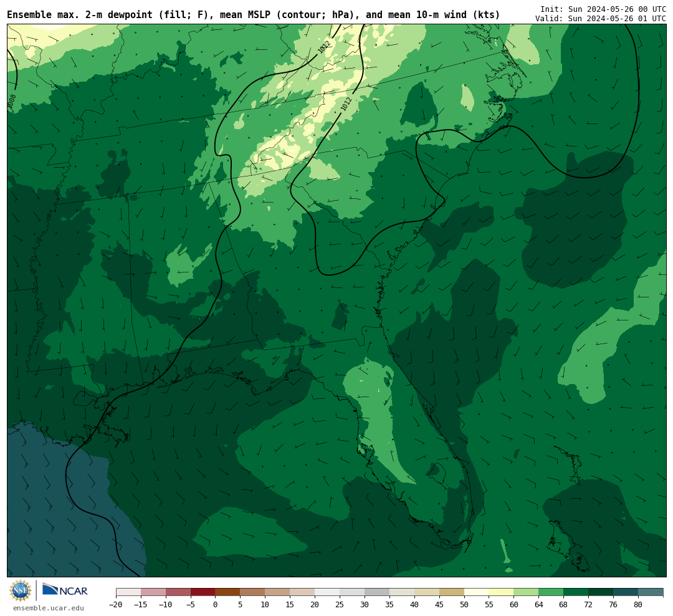Pick the gray swatch between 30 and 35
The width and height of the screenshot is (673, 616).
[x=377, y=592]
